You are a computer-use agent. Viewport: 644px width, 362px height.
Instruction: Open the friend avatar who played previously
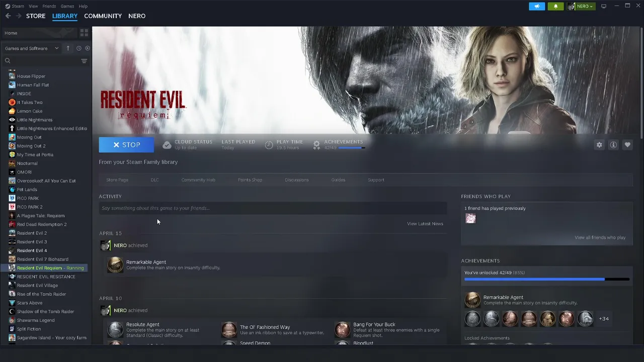coord(470,218)
